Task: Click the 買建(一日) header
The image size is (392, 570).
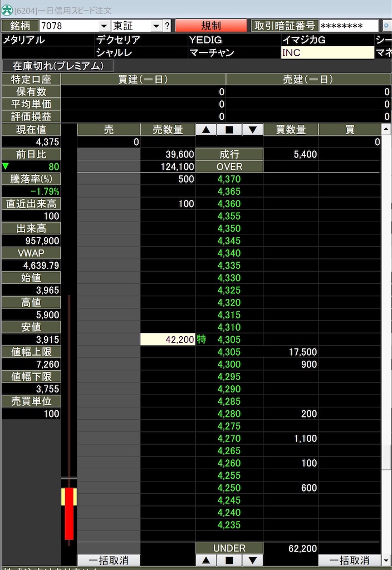Action: (x=143, y=79)
